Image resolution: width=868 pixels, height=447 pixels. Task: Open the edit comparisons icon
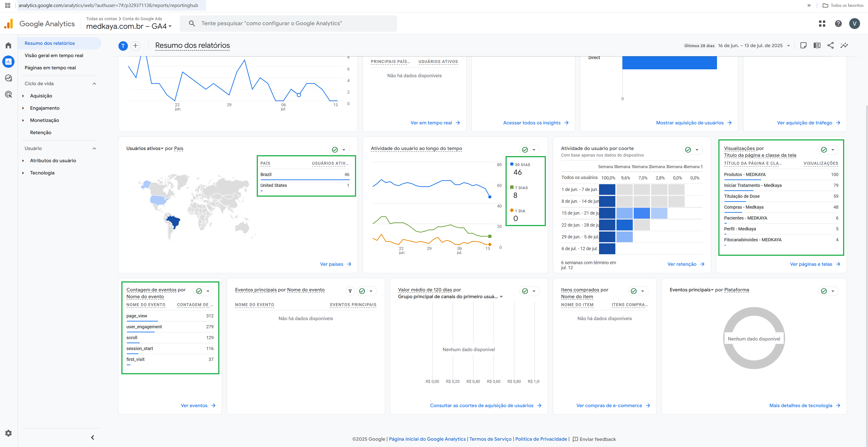point(817,46)
